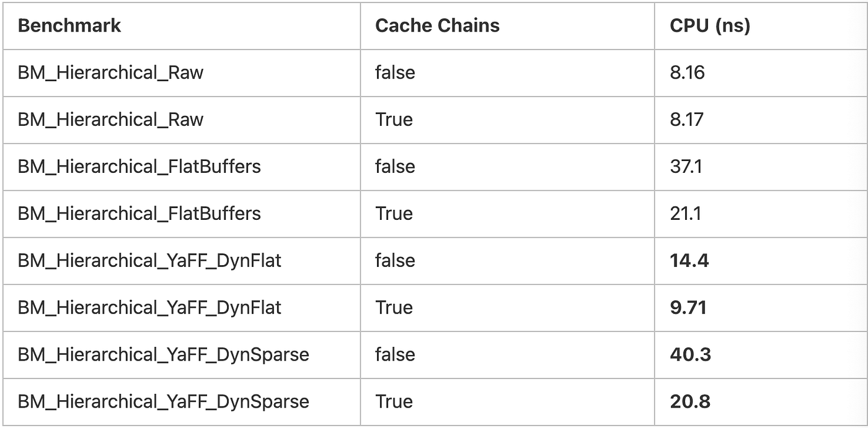Select the bold 9.71 value
868x428 pixels.
point(688,308)
